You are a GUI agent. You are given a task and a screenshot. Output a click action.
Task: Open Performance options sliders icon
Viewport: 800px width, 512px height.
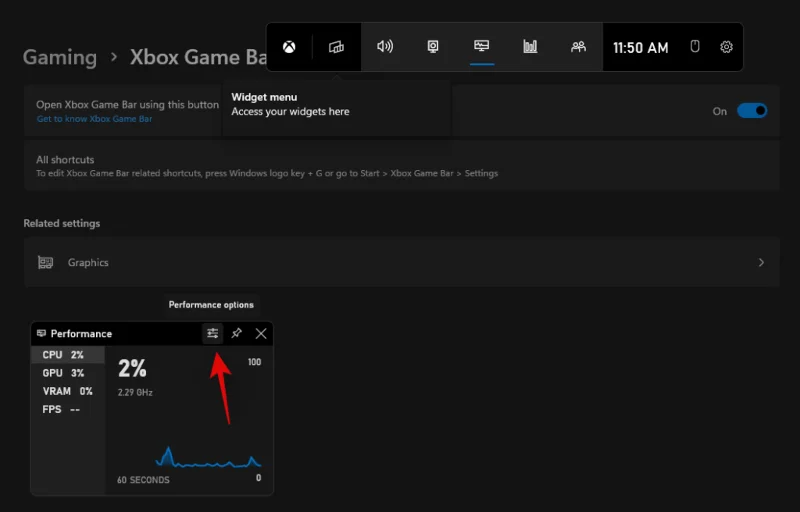(x=213, y=334)
